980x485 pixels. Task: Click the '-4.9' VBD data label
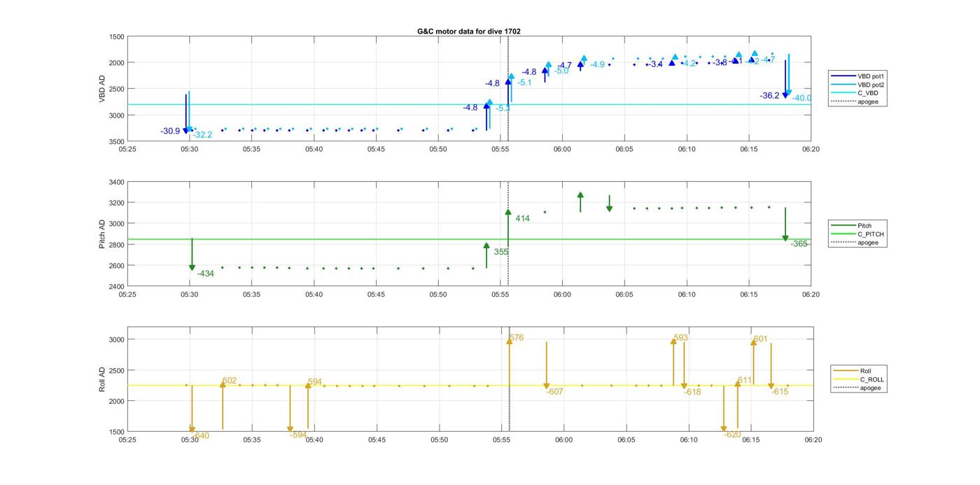click(x=597, y=65)
